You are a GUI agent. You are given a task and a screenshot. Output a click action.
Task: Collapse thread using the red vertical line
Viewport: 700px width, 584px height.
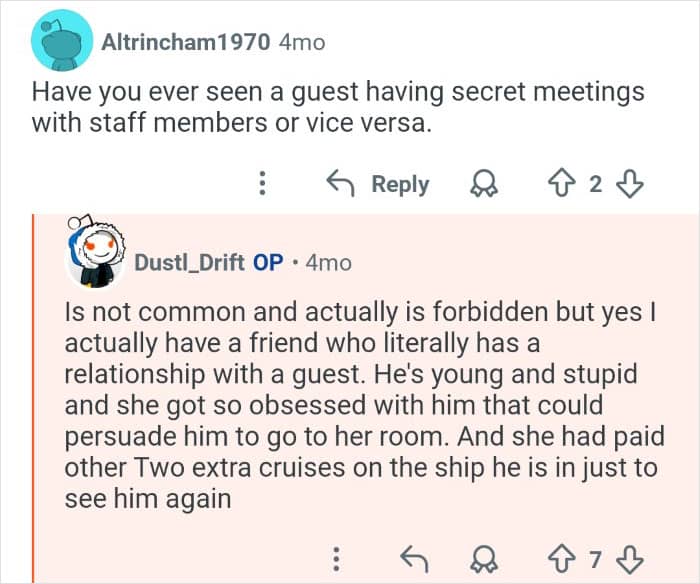tap(33, 400)
